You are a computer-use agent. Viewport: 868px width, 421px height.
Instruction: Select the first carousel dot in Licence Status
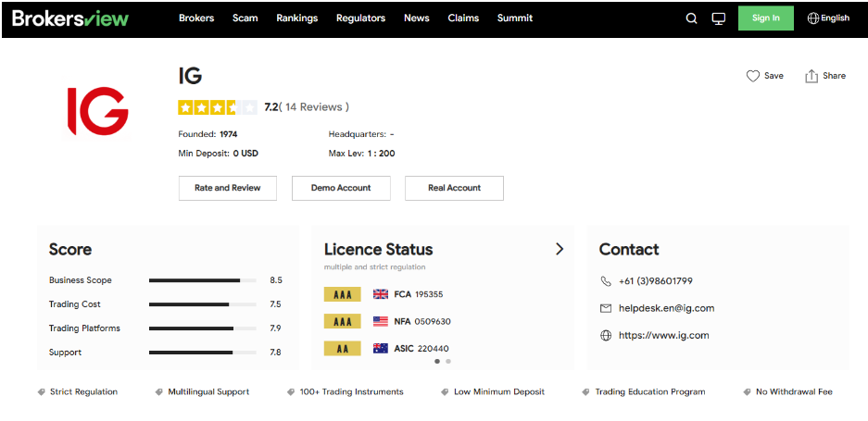click(437, 361)
